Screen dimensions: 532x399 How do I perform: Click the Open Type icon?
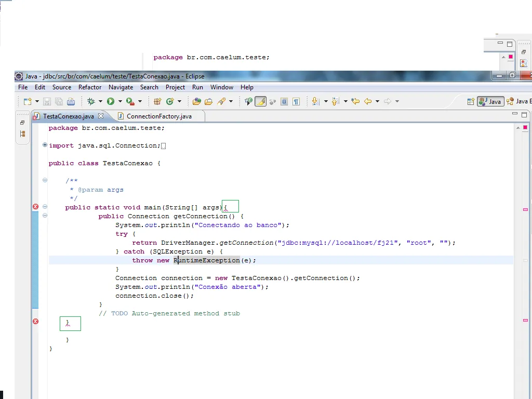tap(197, 102)
